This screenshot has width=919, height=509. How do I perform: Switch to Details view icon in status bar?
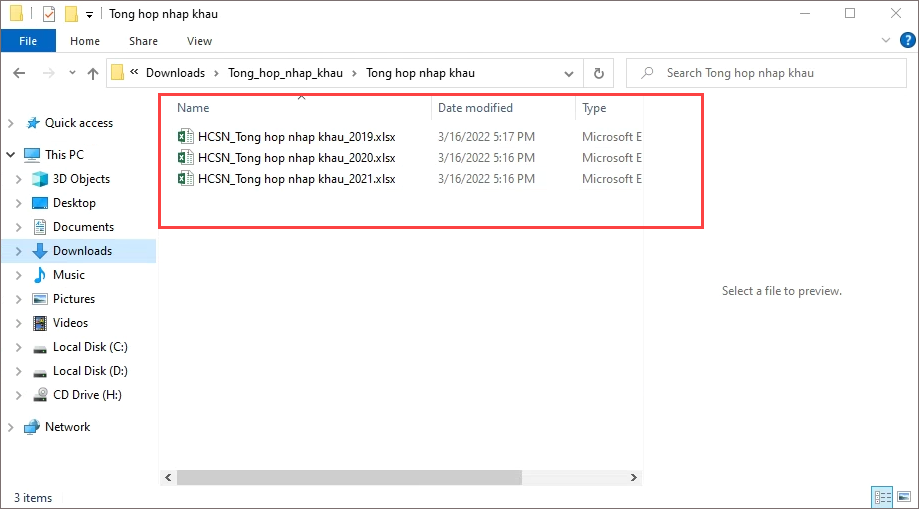tap(882, 497)
